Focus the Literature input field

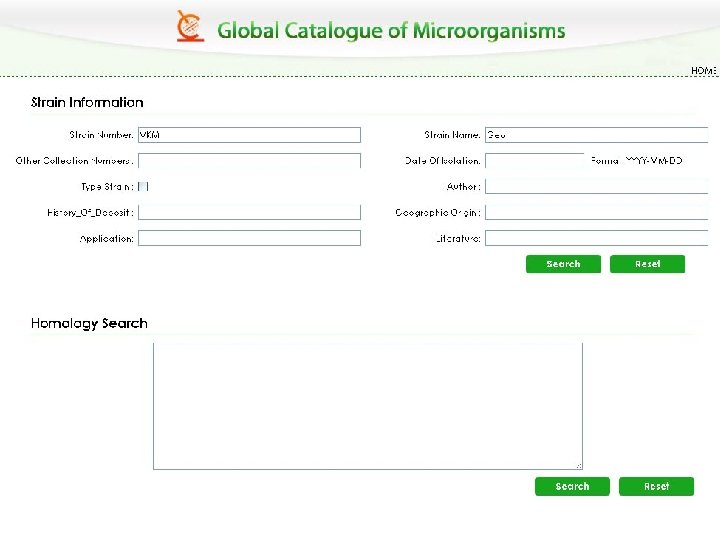596,238
